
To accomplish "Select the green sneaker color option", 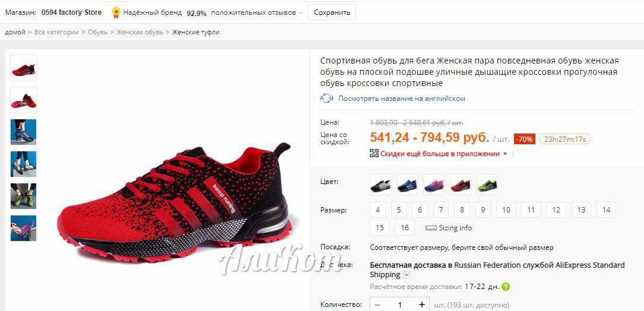I will tap(487, 185).
